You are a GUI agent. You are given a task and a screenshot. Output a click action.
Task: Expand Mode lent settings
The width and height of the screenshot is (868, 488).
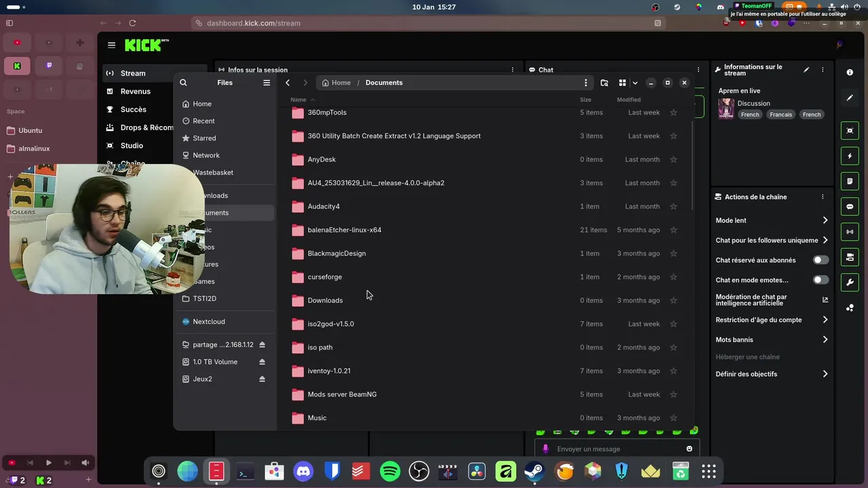[825, 220]
